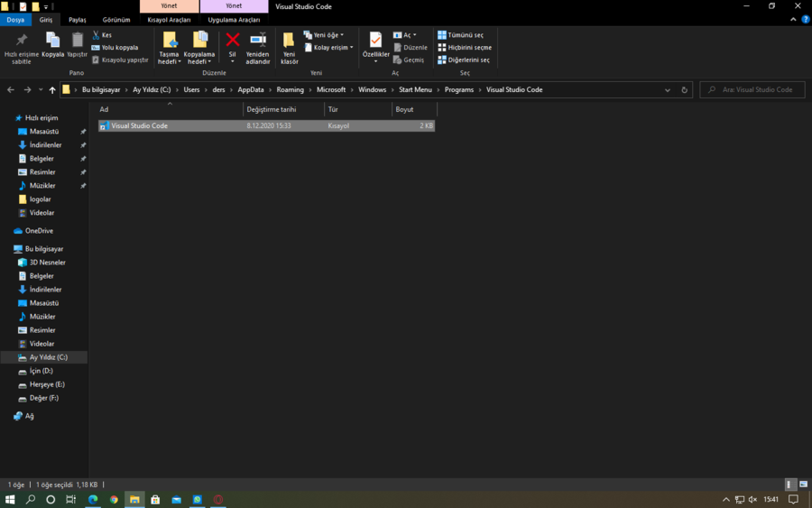Screen dimensions: 812x508
Task: Sort by Değiştirme tarihi column
Action: coord(284,109)
